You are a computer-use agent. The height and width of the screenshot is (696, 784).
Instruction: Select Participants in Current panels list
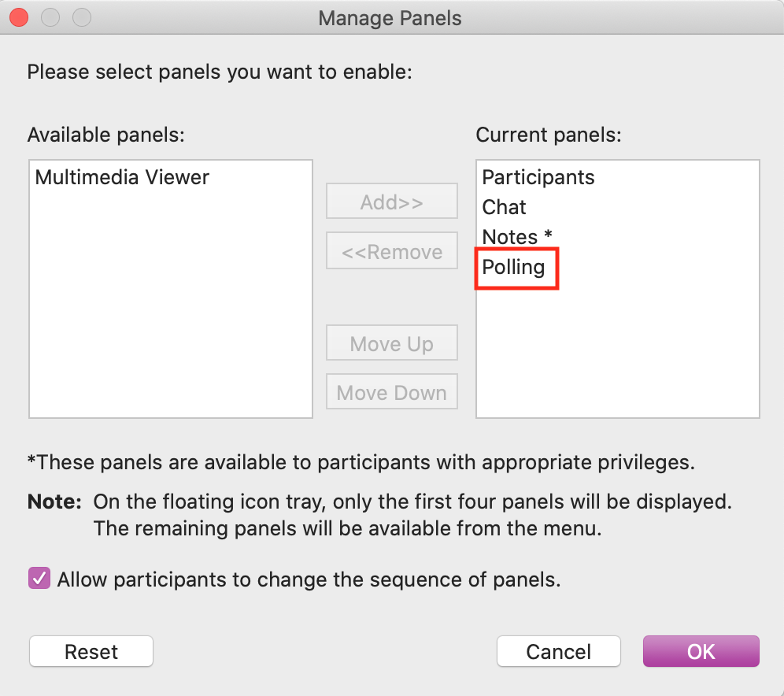538,177
